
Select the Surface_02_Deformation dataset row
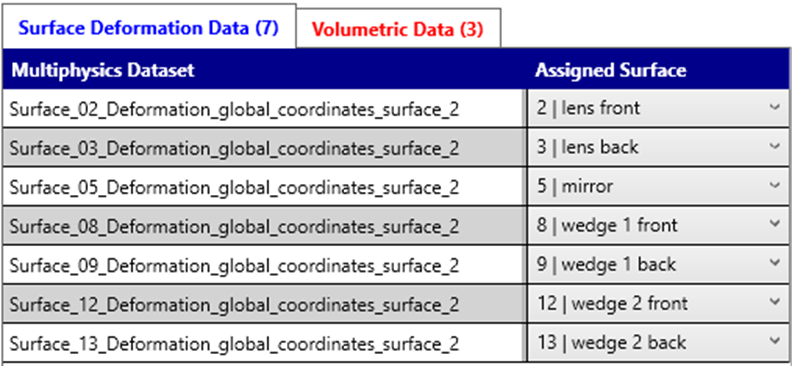[x=264, y=108]
